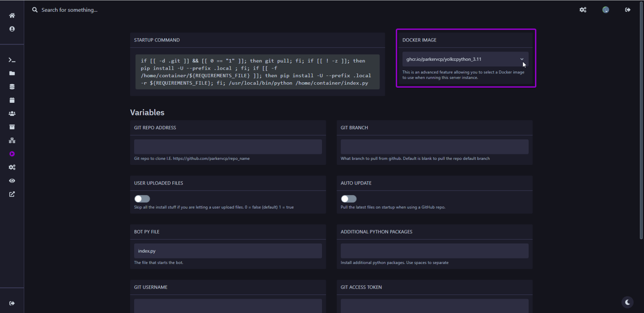Toggle the User Uploaded Files switch

[142, 198]
